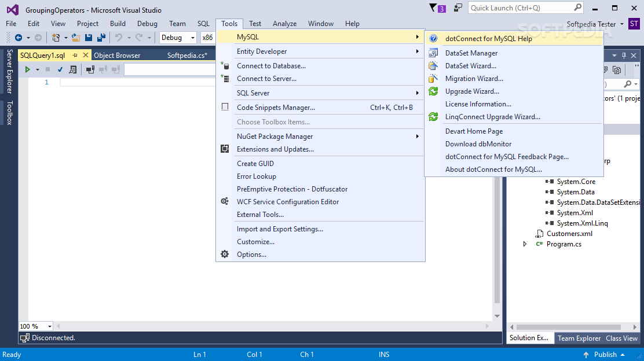Click the Solution Explorer horizontal scrollbar
The height and width of the screenshot is (361, 644).
tap(569, 327)
